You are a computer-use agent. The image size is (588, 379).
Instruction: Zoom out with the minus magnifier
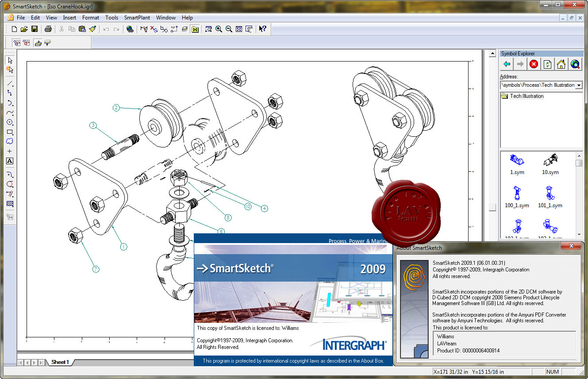(x=229, y=29)
